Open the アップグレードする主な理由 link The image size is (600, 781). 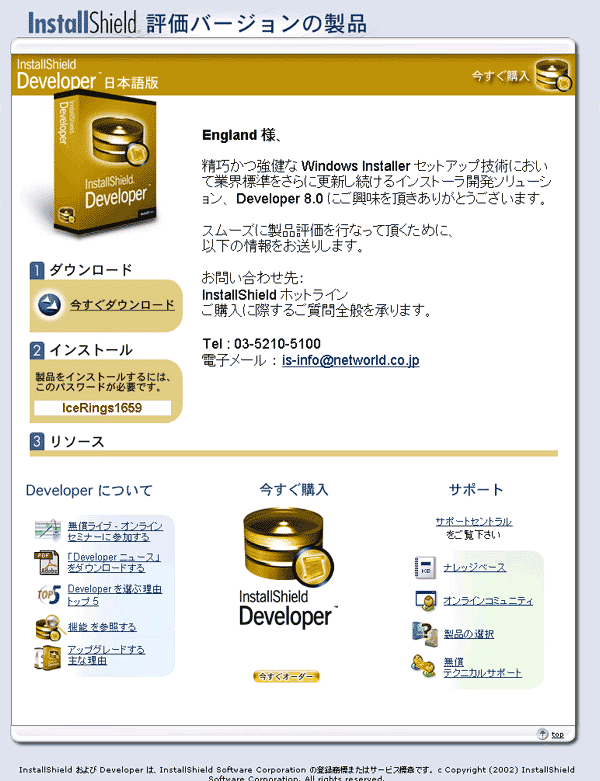tap(106, 655)
